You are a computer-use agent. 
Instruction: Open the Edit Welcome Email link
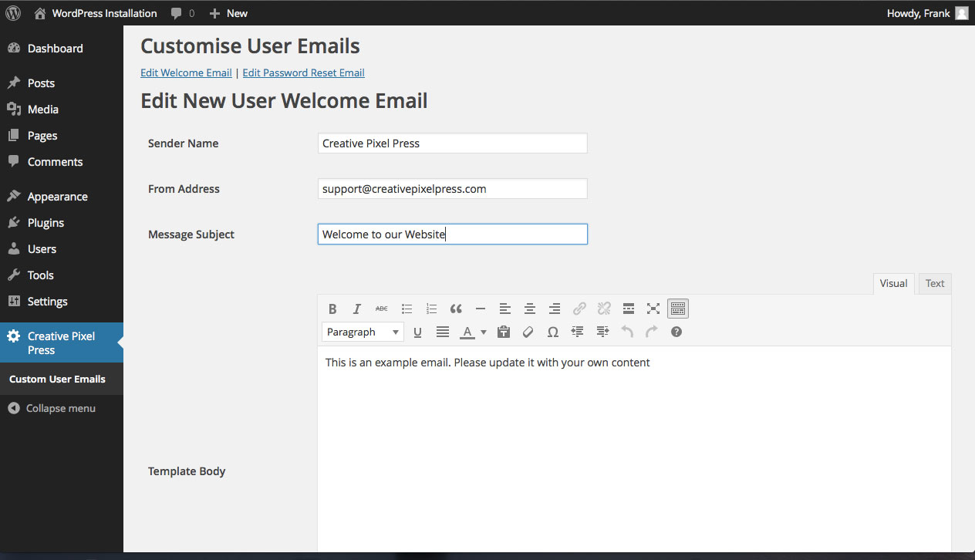pos(186,73)
